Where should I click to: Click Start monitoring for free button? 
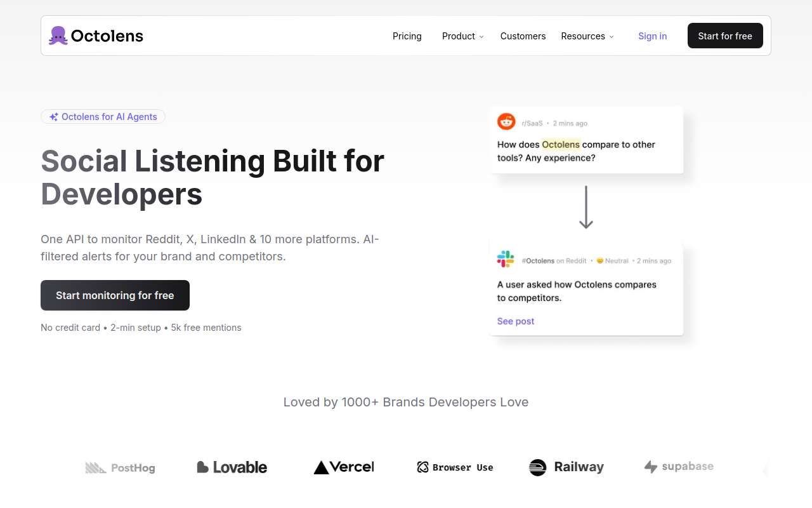115,295
